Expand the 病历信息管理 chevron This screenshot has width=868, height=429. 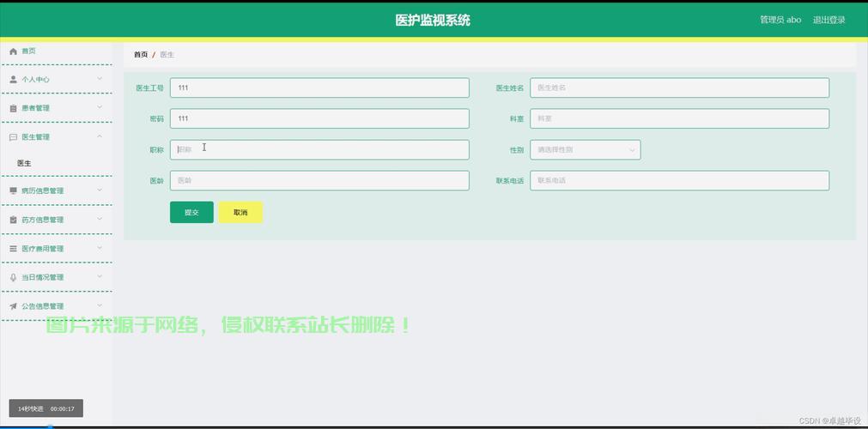[x=100, y=190]
